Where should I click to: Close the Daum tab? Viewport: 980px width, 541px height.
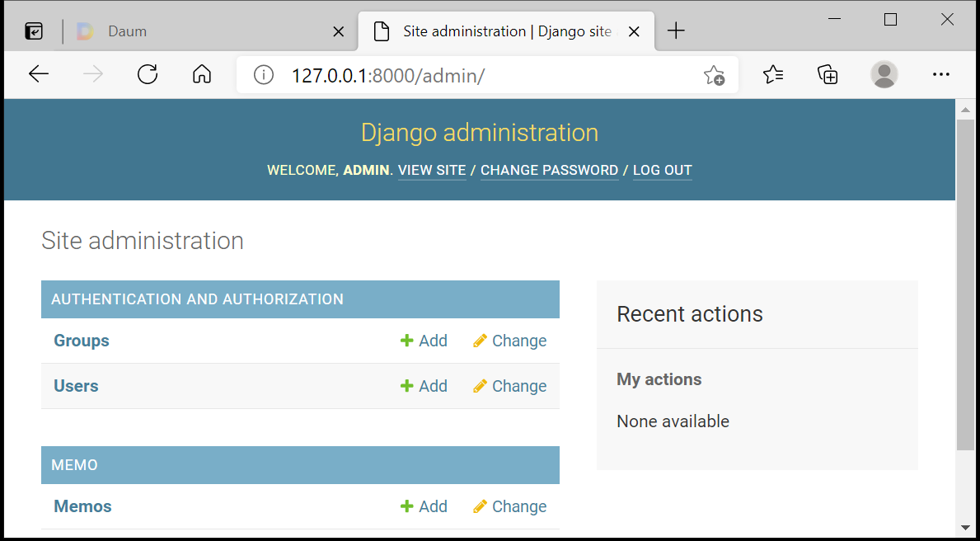[338, 31]
